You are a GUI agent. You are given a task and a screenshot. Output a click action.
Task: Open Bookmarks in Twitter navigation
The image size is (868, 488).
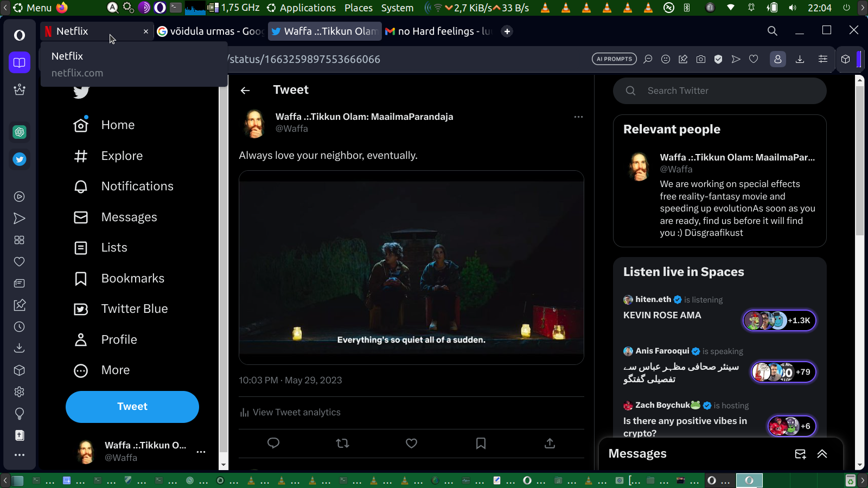click(119, 279)
